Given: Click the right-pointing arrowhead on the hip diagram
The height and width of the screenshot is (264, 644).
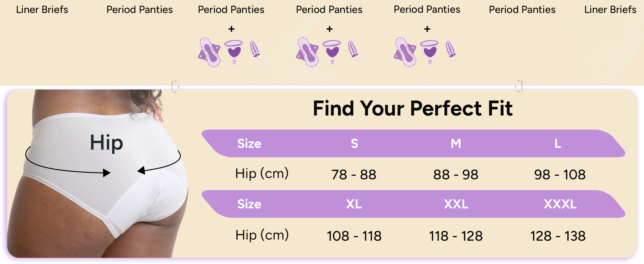Looking at the screenshot, I should point(107,172).
